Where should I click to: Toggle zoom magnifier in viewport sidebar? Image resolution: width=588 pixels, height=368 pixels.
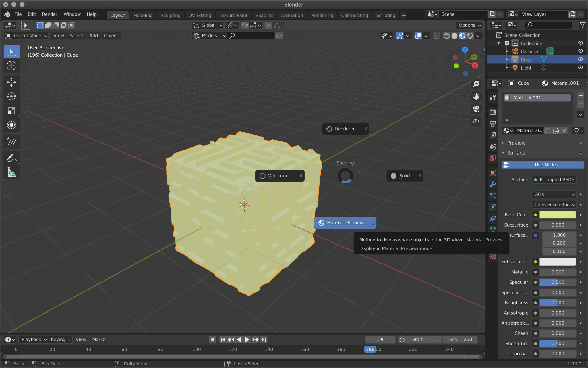point(476,84)
